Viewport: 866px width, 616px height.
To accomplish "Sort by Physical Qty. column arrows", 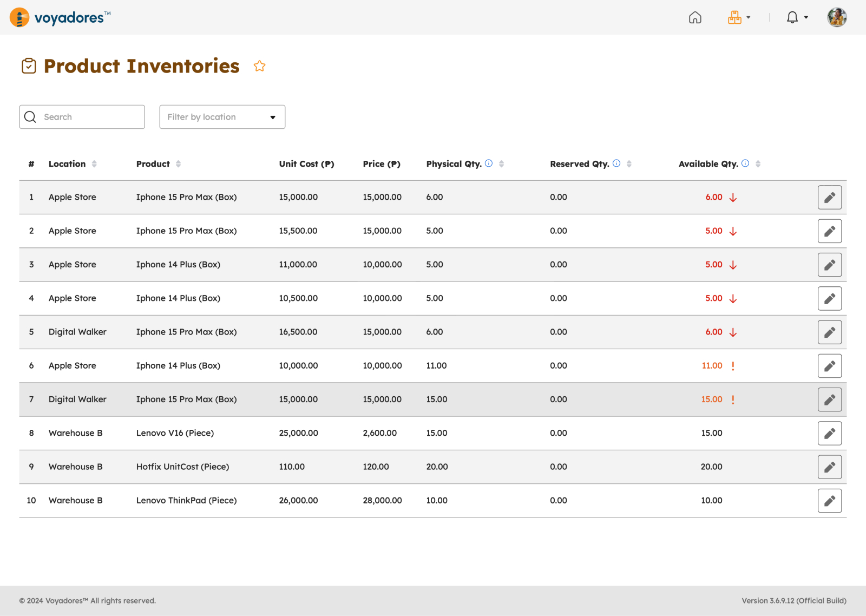I will coord(502,164).
